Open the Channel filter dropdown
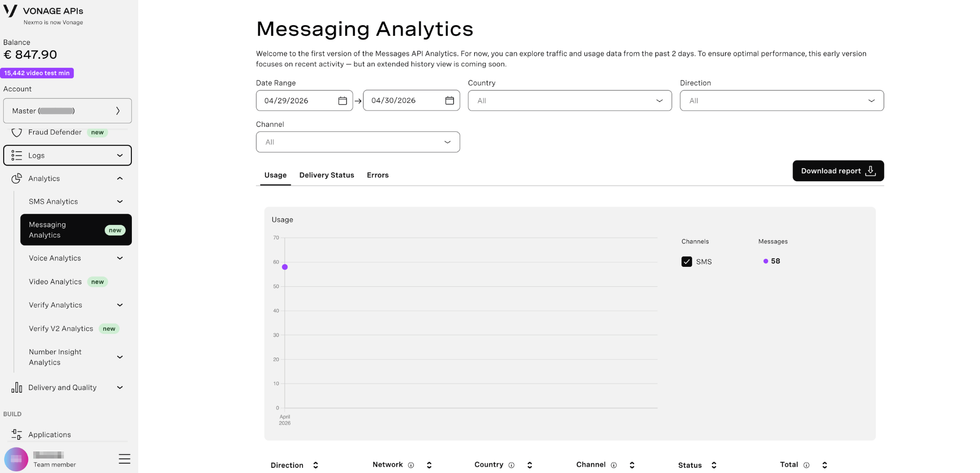The width and height of the screenshot is (980, 473). click(x=358, y=142)
